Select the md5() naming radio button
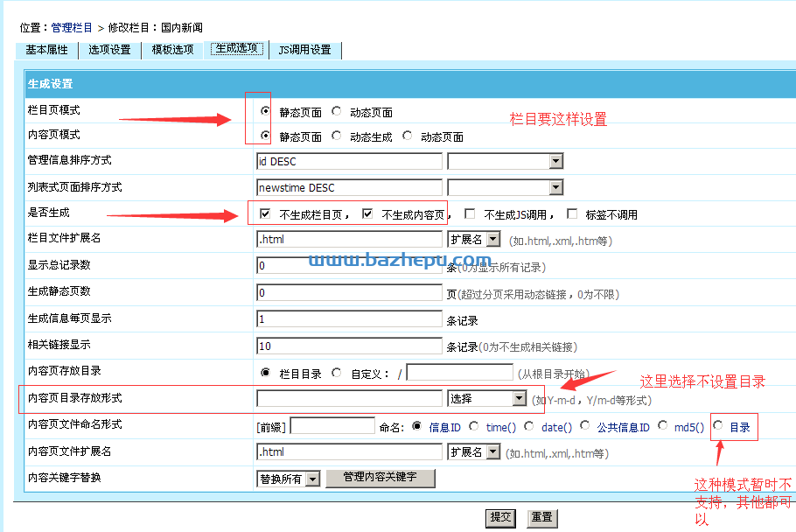This screenshot has height=532, width=796. (x=662, y=425)
